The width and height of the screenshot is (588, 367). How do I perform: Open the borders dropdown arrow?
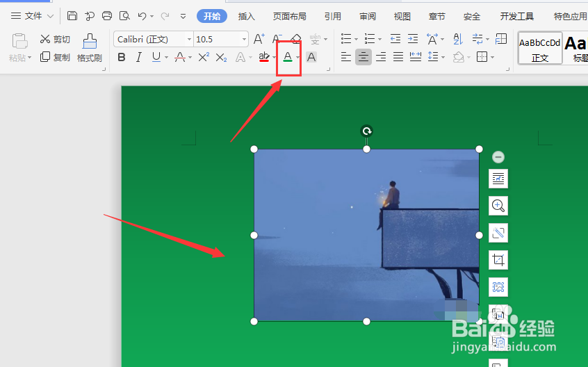tap(492, 58)
